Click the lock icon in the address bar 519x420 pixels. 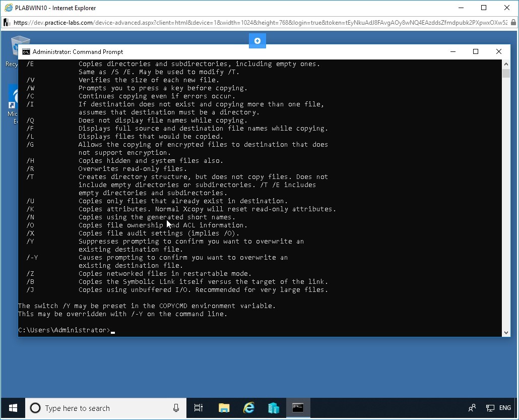tap(513, 23)
